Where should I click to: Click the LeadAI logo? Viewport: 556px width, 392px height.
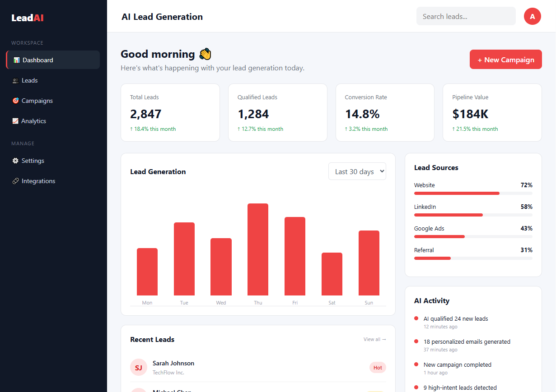(28, 18)
